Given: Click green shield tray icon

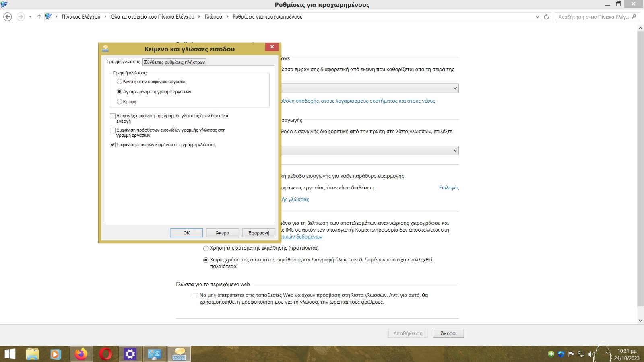Looking at the screenshot, I should click(x=551, y=354).
